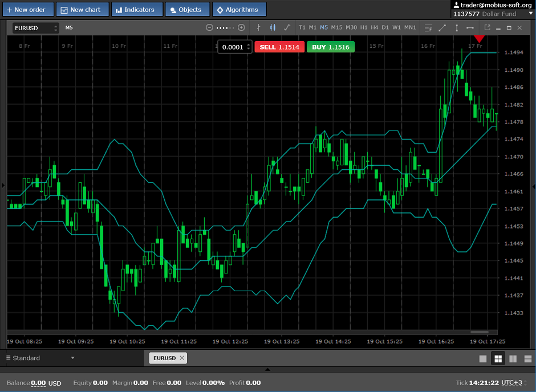536x392 pixels.
Task: Select the M30 timeframe
Action: tap(351, 28)
